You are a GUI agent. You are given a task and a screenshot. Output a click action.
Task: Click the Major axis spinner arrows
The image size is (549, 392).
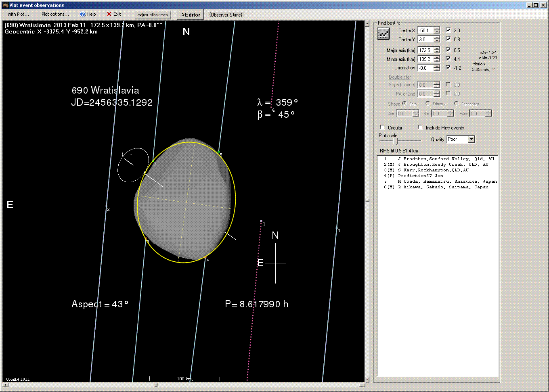(437, 50)
